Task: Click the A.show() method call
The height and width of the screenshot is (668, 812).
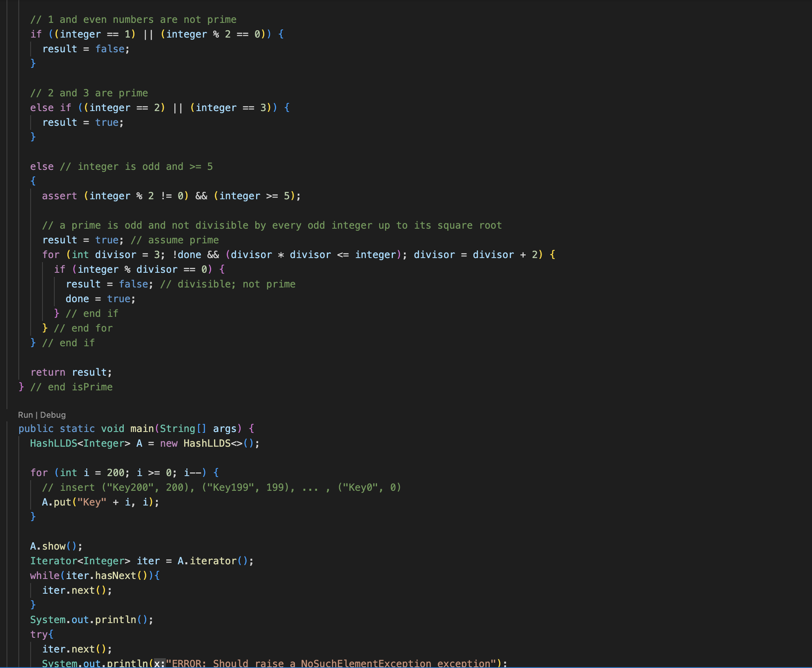Action: [x=54, y=546]
